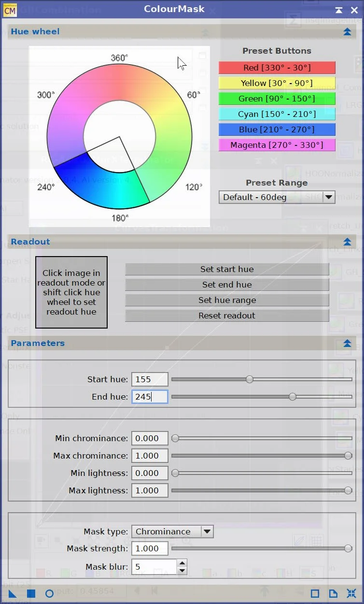Collapse the Parameters section
The width and height of the screenshot is (364, 604).
click(347, 344)
